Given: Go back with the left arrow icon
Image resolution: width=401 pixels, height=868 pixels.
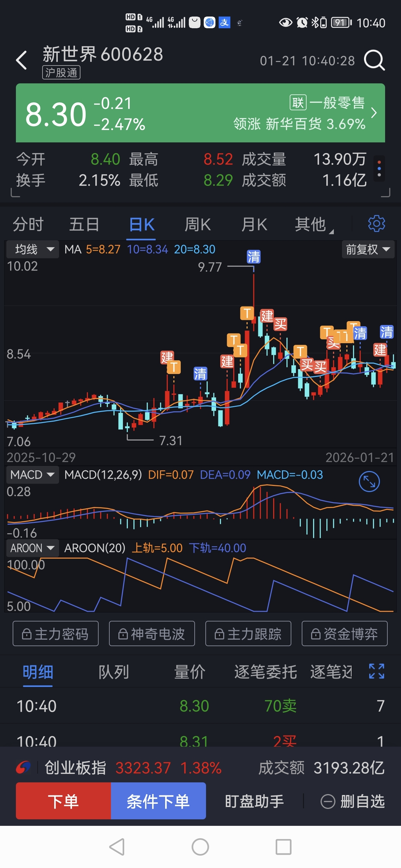Looking at the screenshot, I should click(x=21, y=60).
